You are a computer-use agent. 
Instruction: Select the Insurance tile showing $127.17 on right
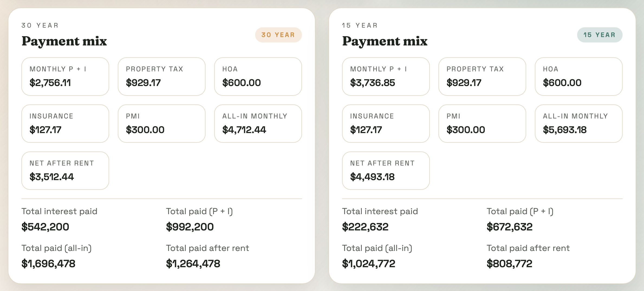pyautogui.click(x=386, y=124)
